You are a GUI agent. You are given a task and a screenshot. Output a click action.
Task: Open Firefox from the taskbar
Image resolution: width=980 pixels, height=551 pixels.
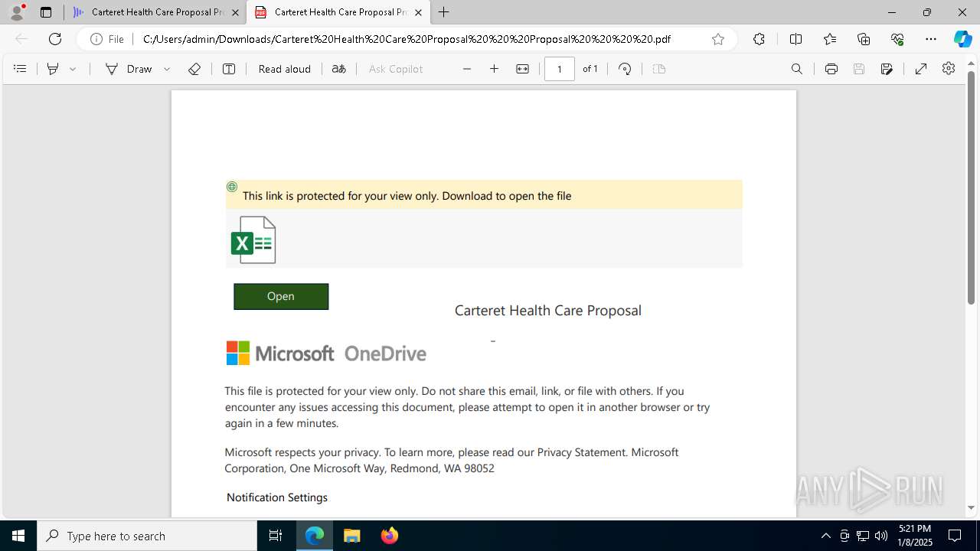[x=389, y=536]
